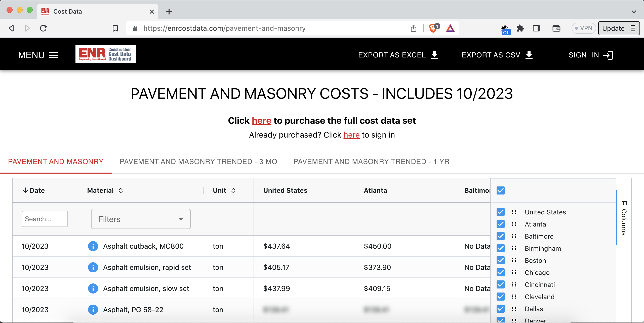Click the Export as CSV download icon
This screenshot has height=323, width=644.
(529, 55)
